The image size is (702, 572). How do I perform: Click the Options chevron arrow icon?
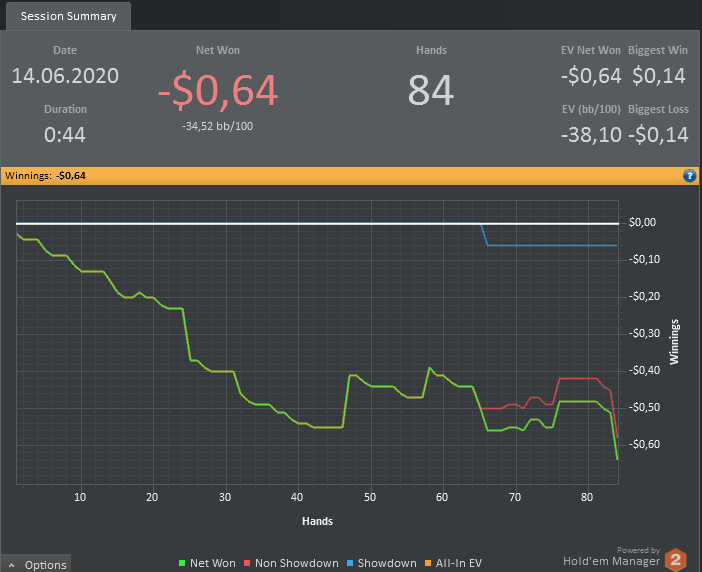click(x=12, y=565)
